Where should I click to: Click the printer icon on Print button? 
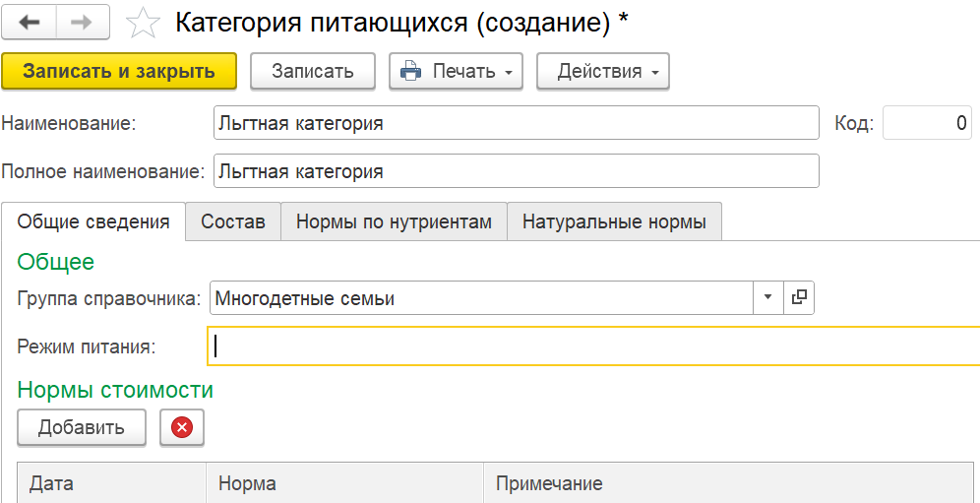point(411,72)
